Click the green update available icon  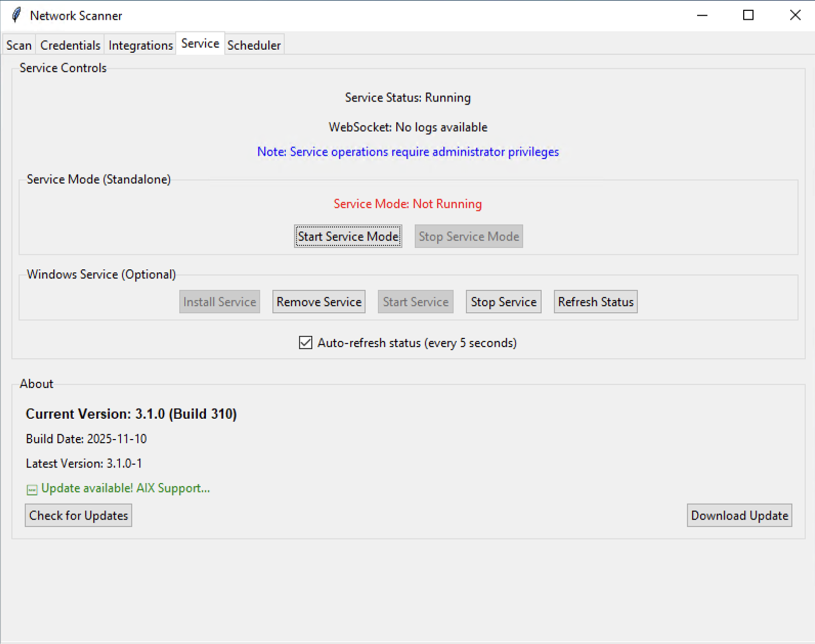(32, 489)
